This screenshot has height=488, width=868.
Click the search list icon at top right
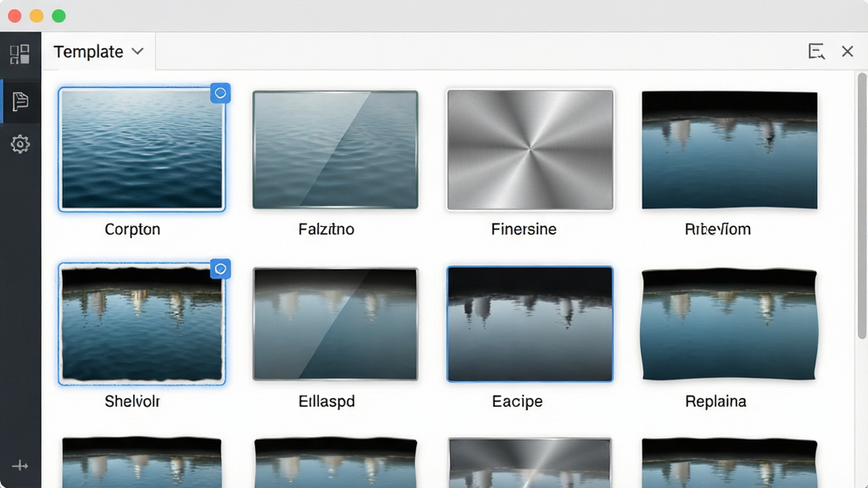pyautogui.click(x=816, y=52)
